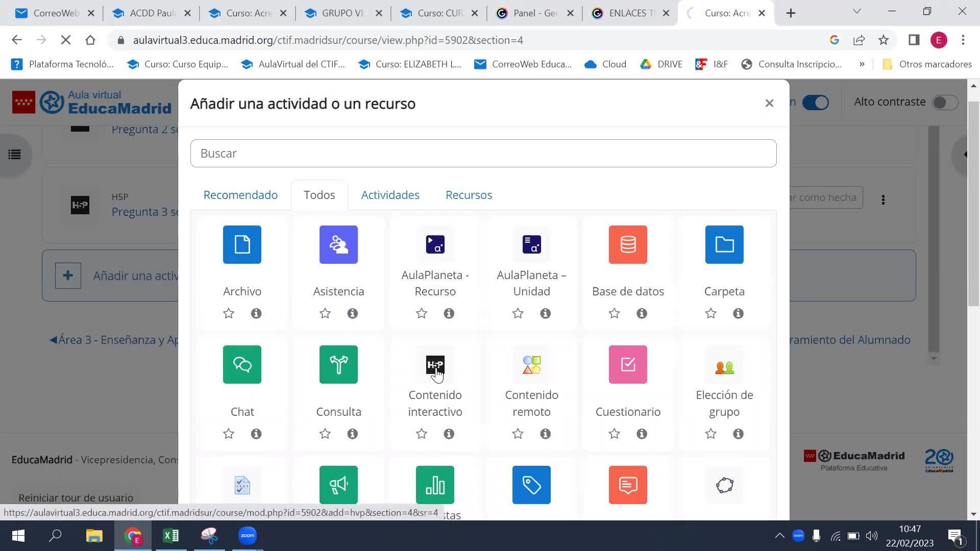The width and height of the screenshot is (980, 551).
Task: Close the add activity dialog
Action: click(769, 104)
